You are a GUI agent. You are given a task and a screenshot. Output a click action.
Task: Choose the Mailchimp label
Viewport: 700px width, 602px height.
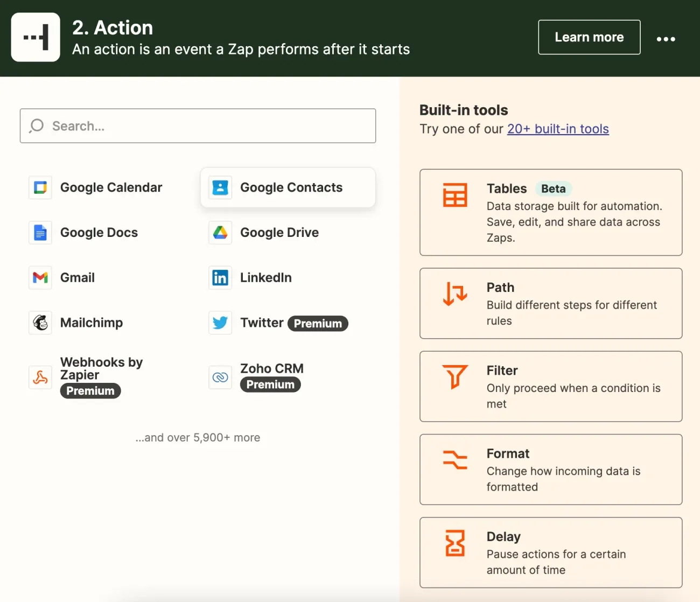(x=92, y=323)
